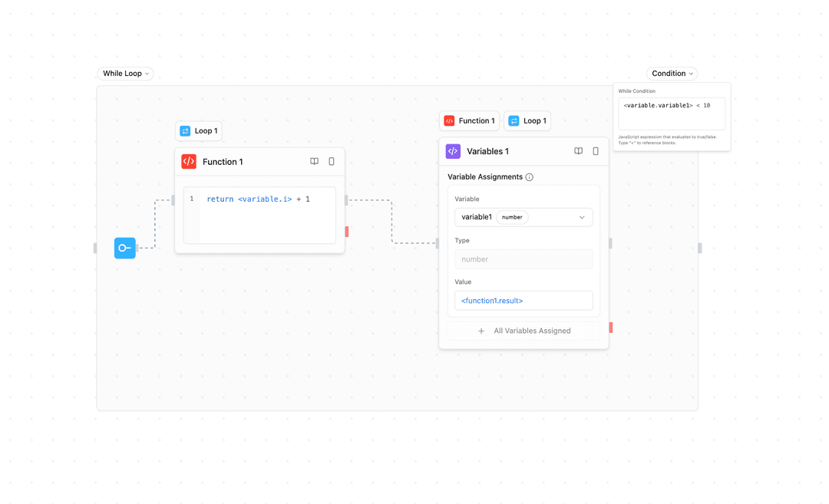Screen dimensions: 829x504
Task: Open the Condition dropdown
Action: click(x=672, y=74)
